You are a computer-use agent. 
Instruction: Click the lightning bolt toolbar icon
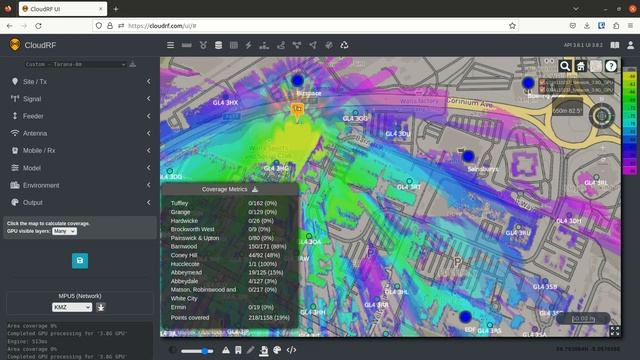coord(248,45)
